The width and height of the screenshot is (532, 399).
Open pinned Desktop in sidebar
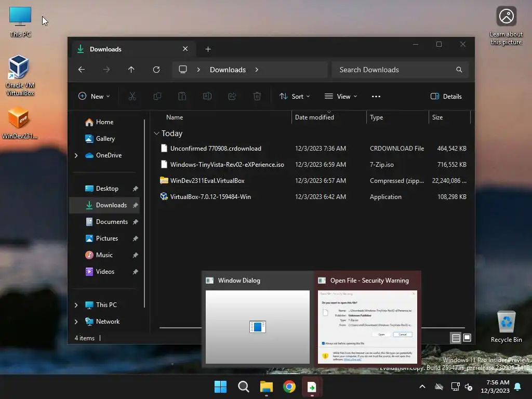pyautogui.click(x=107, y=189)
